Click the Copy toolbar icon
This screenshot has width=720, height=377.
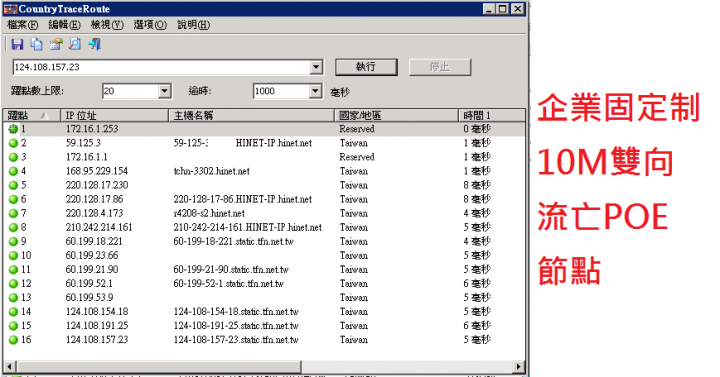36,44
